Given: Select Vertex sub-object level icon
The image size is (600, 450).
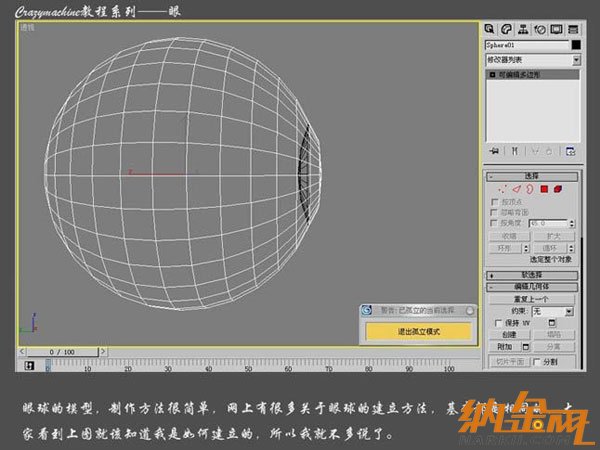Looking at the screenshot, I should pos(504,188).
